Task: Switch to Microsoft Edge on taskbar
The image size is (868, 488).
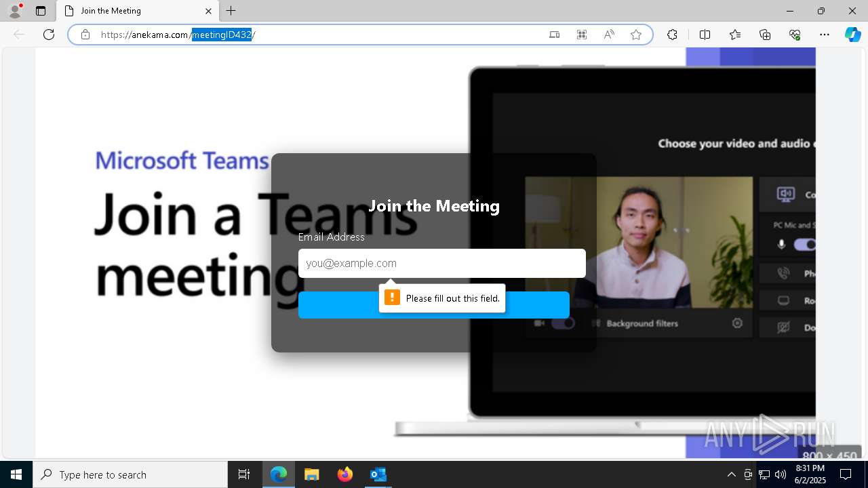Action: (x=279, y=474)
